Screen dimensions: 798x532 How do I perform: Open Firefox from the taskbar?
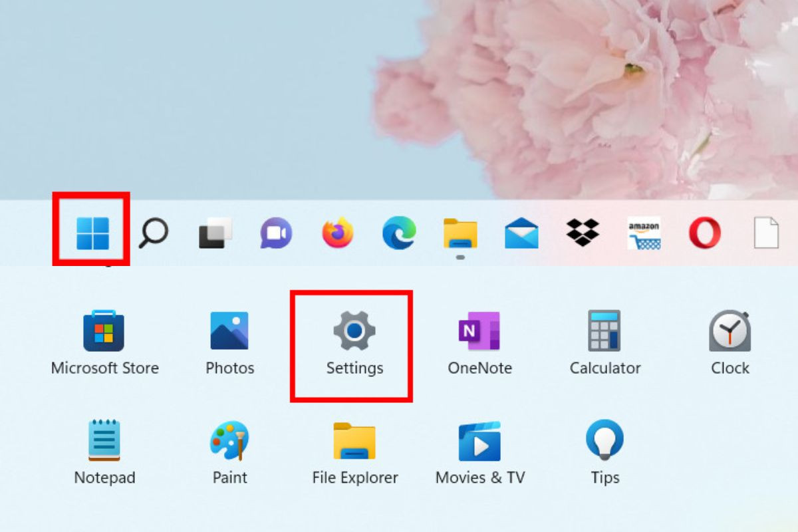[x=337, y=233]
